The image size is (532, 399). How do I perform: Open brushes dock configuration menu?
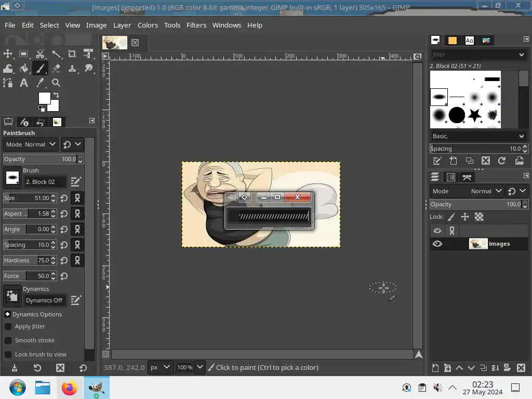coord(526,39)
